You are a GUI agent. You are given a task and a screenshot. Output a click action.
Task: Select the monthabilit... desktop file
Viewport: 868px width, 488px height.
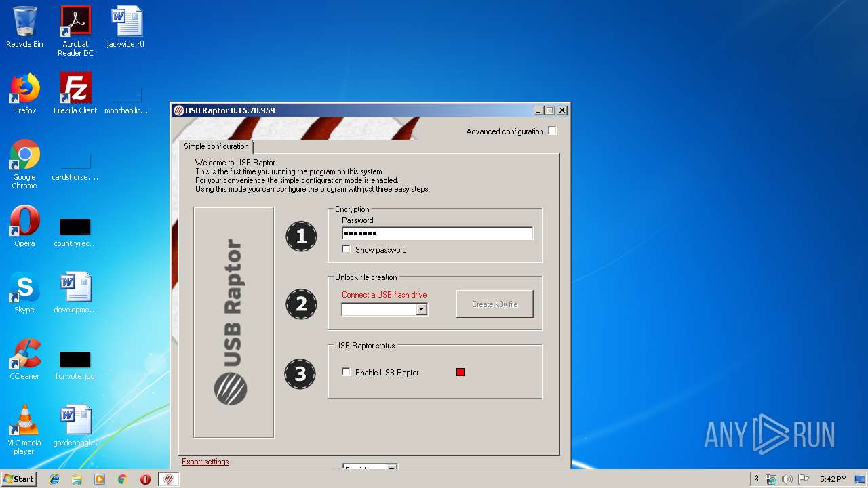[126, 100]
